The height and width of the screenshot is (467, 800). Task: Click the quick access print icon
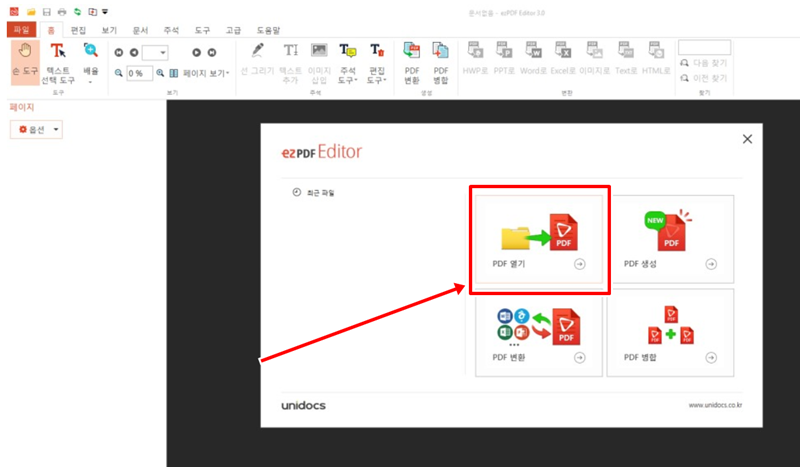pos(62,12)
